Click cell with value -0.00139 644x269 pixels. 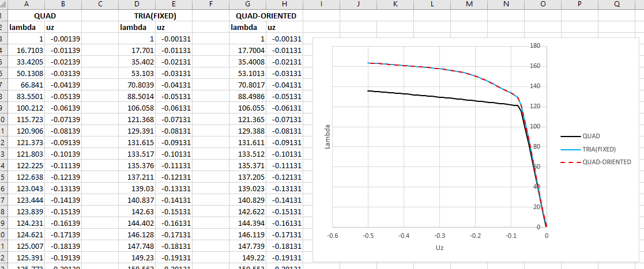(x=63, y=39)
